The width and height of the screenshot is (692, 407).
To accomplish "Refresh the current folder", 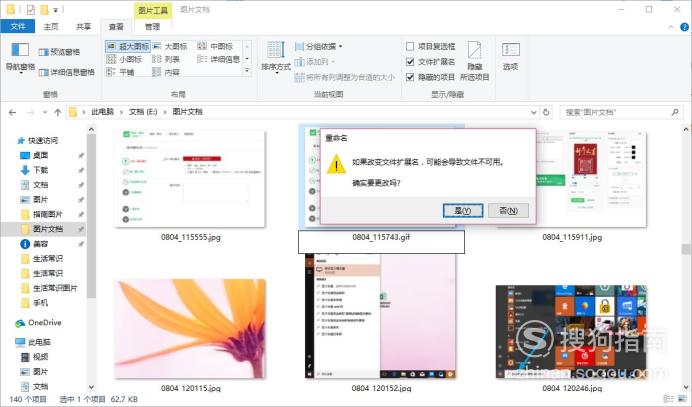I will 546,112.
